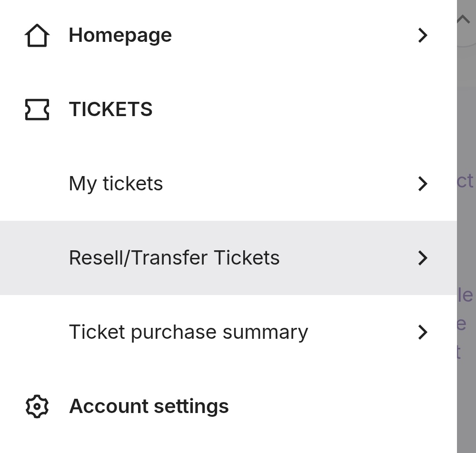Click the gear icon for Account settings
Screen dimensions: 476x453
pos(37,406)
